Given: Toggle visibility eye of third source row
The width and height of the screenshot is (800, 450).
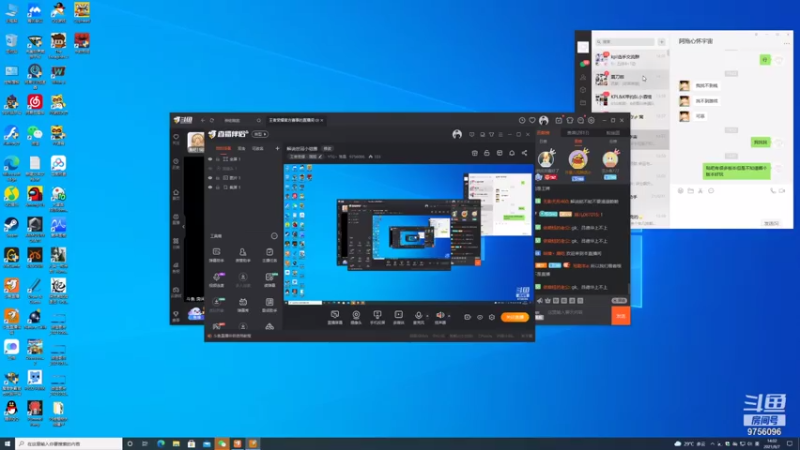Looking at the screenshot, I should 210,178.
